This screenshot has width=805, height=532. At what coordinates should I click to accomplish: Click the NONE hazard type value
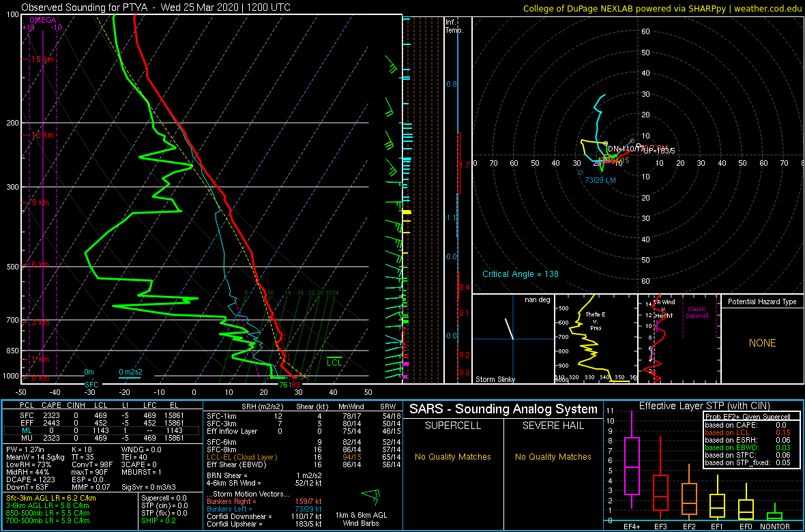(762, 343)
